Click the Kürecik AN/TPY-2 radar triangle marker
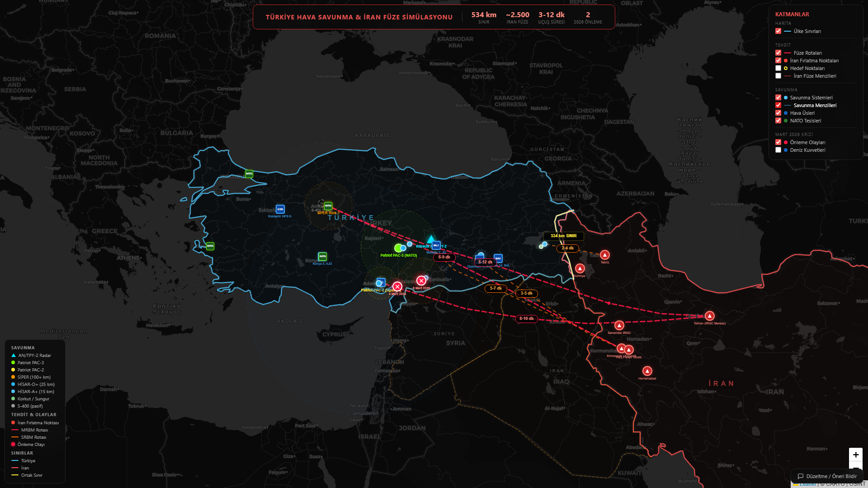 [431, 239]
